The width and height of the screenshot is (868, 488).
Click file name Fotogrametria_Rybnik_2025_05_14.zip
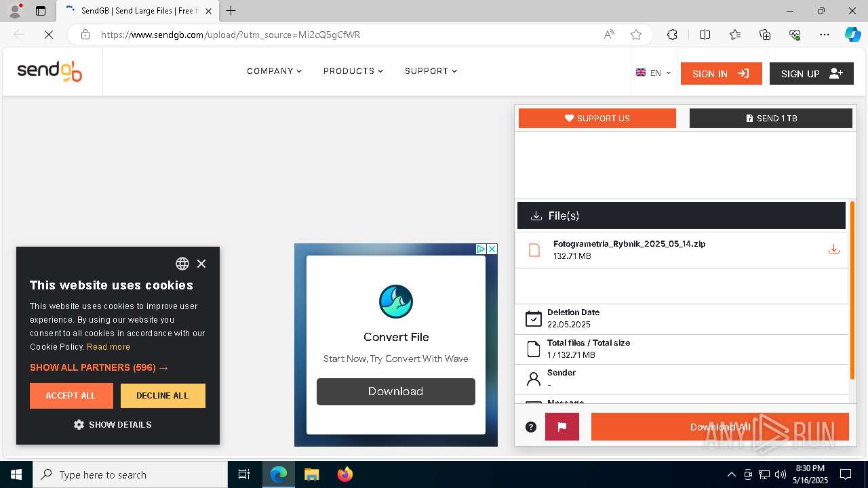(x=629, y=244)
